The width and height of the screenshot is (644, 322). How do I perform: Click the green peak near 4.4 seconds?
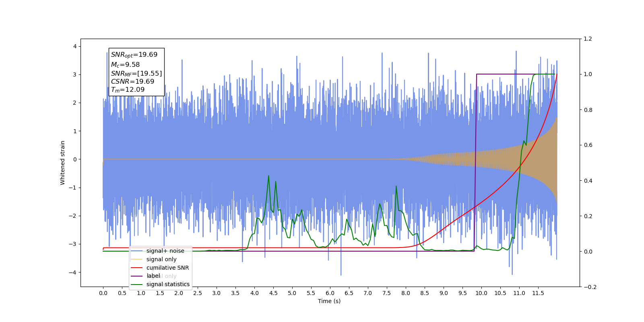[x=268, y=176]
